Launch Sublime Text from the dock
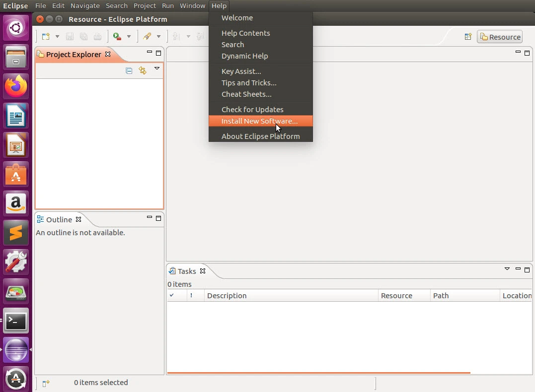535x392 pixels. point(16,232)
